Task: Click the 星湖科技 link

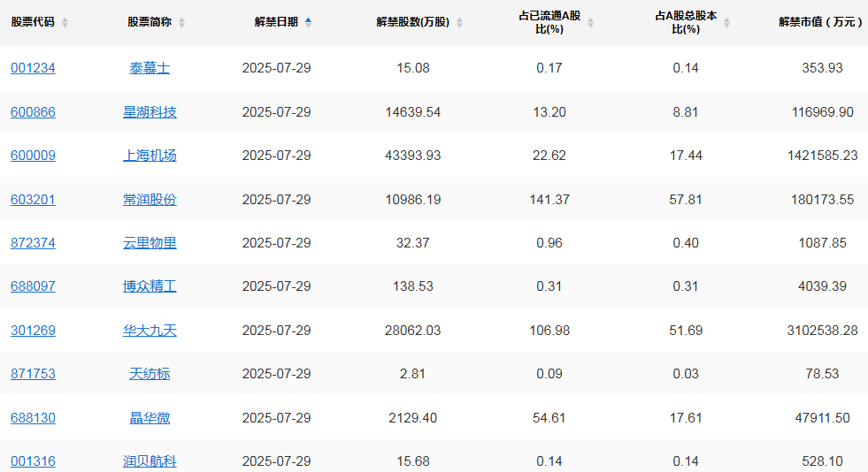Action: pyautogui.click(x=150, y=112)
